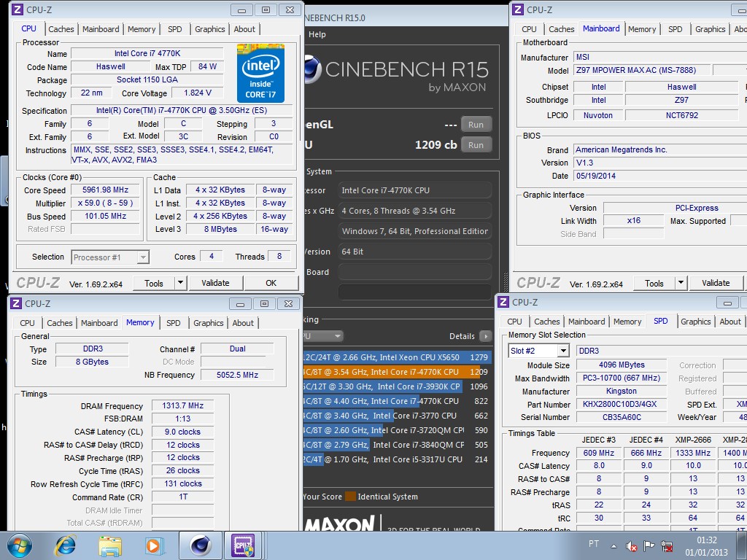Open Slot #2 memory slot dropdown
The width and height of the screenshot is (747, 560).
(x=563, y=351)
